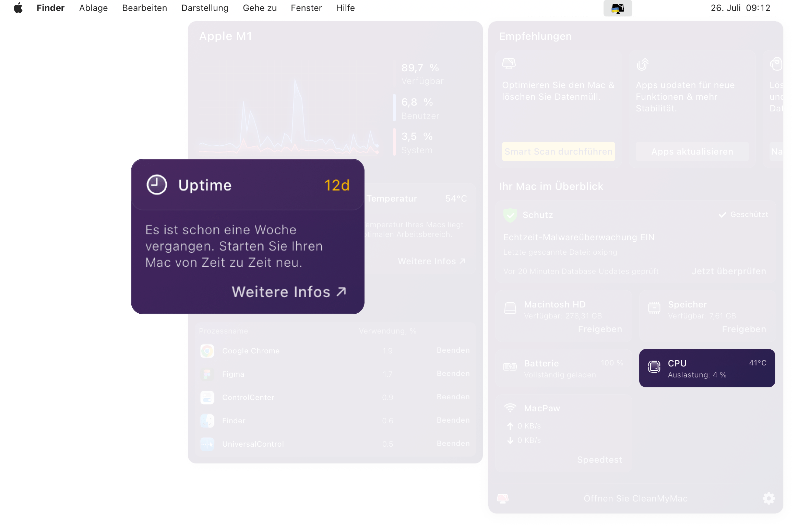Image resolution: width=799 pixels, height=532 pixels.
Task: Click Apps aktualisieren button
Action: coord(692,152)
